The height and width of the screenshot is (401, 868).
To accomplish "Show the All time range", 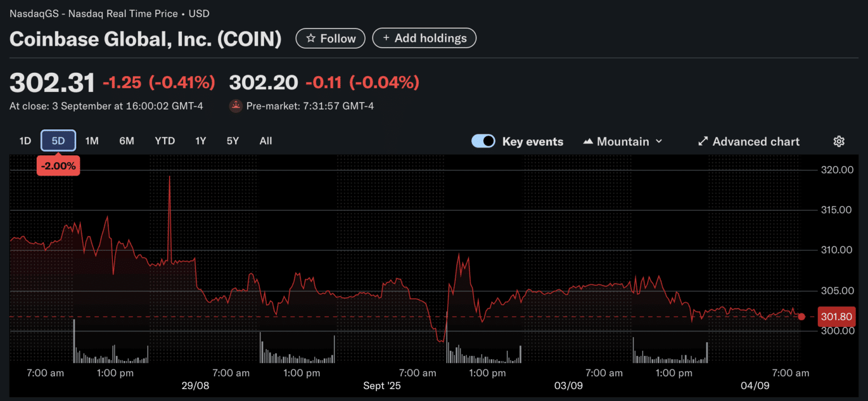I will [x=266, y=141].
